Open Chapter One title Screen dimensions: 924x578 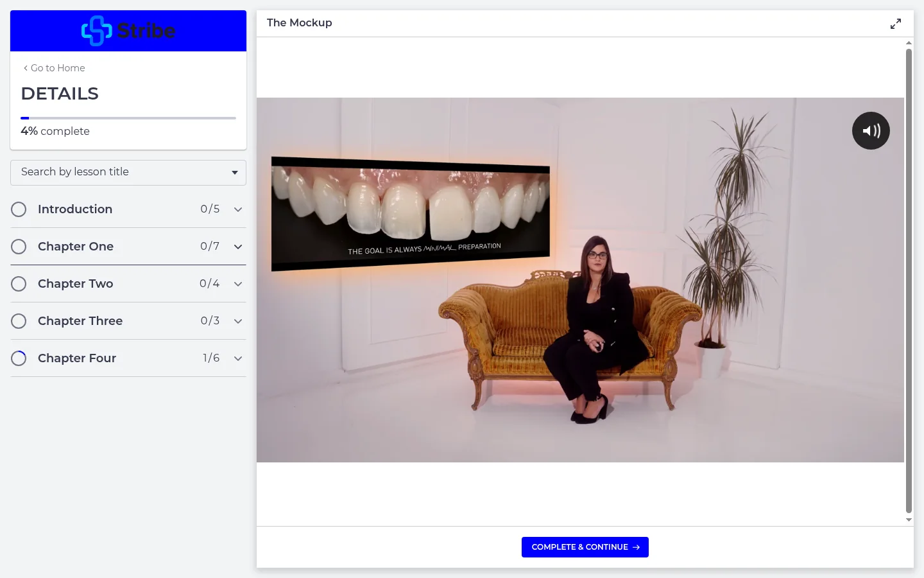(76, 247)
